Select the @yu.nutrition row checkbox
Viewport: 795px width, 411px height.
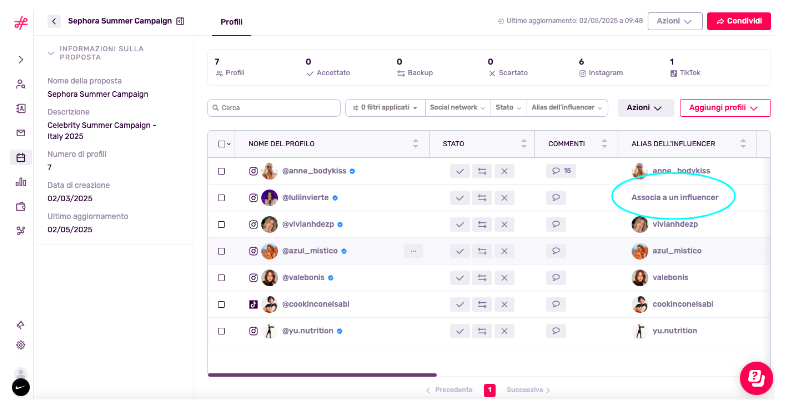pyautogui.click(x=222, y=331)
